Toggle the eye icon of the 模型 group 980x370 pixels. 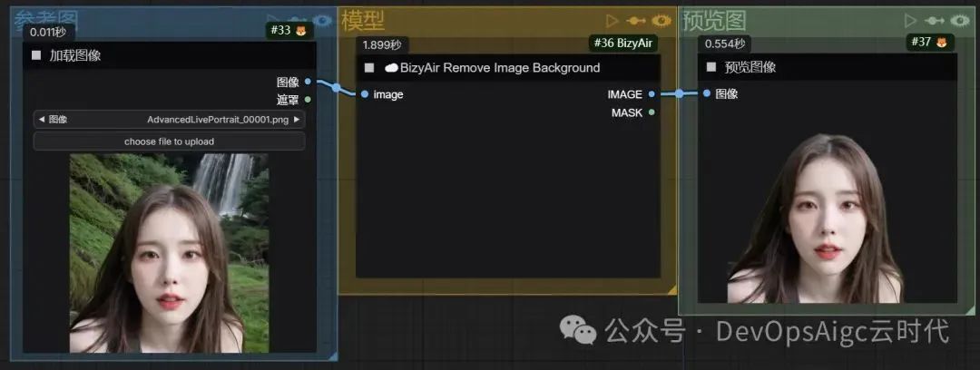click(x=661, y=21)
